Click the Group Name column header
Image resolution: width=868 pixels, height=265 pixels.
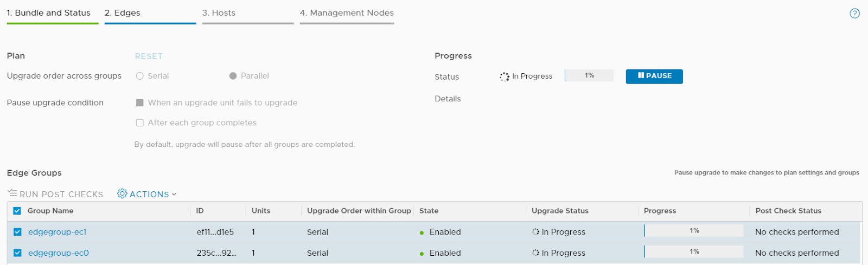point(50,211)
